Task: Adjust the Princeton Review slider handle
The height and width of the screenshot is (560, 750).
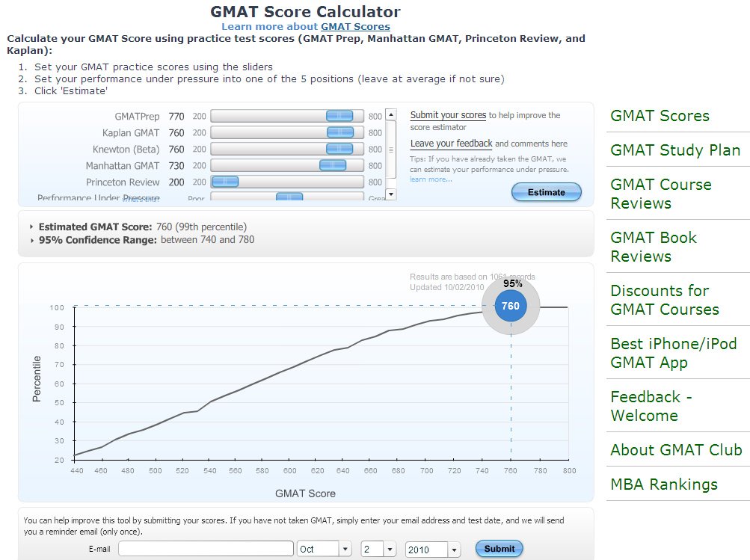Action: point(225,182)
